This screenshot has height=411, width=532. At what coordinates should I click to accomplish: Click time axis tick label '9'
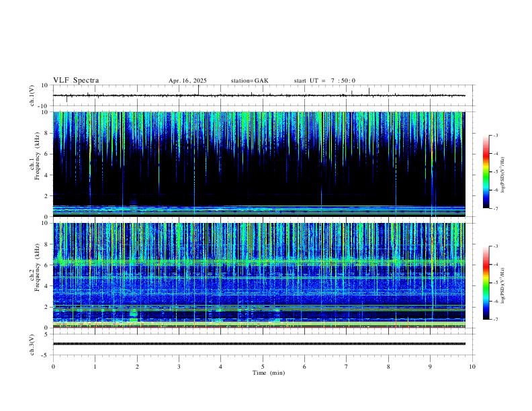(430, 367)
